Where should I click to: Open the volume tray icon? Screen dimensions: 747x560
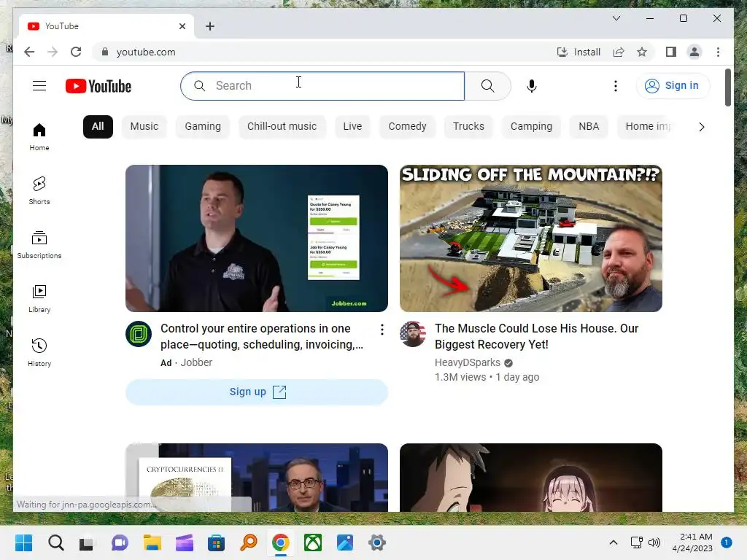click(x=654, y=542)
